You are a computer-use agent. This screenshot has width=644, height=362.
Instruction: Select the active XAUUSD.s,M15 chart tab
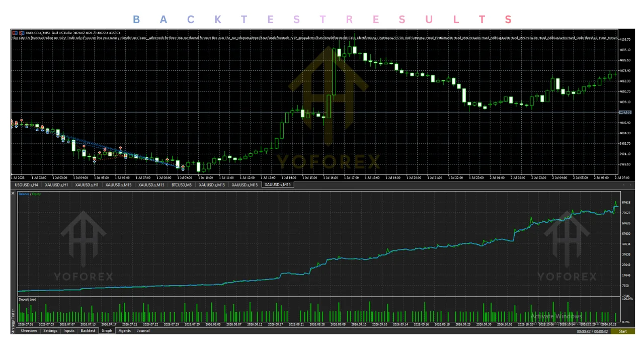(278, 185)
